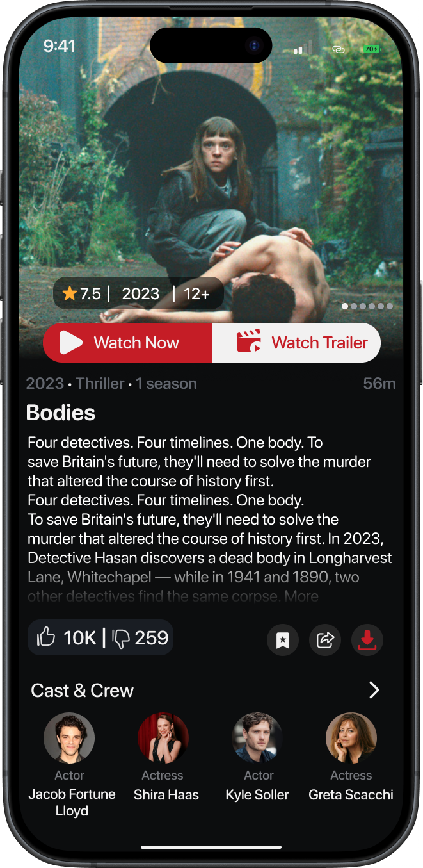This screenshot has width=423, height=868.
Task: Open Shira Haas's profile photo
Action: (163, 738)
